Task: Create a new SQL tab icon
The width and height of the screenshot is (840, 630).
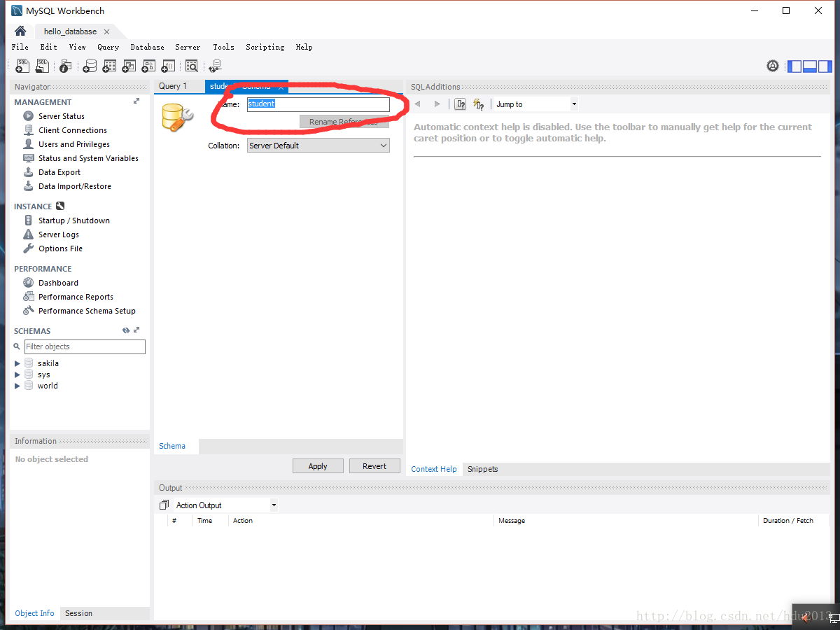Action: click(x=22, y=66)
